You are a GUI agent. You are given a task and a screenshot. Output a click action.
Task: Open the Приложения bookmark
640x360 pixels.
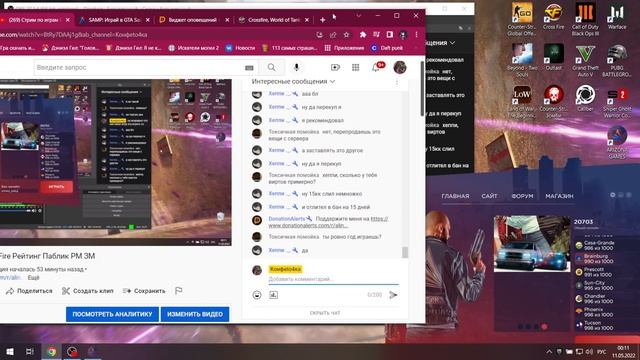point(344,48)
